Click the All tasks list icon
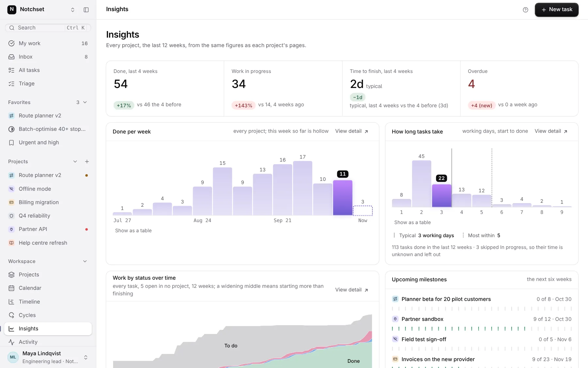The image size is (588, 368). 11,70
